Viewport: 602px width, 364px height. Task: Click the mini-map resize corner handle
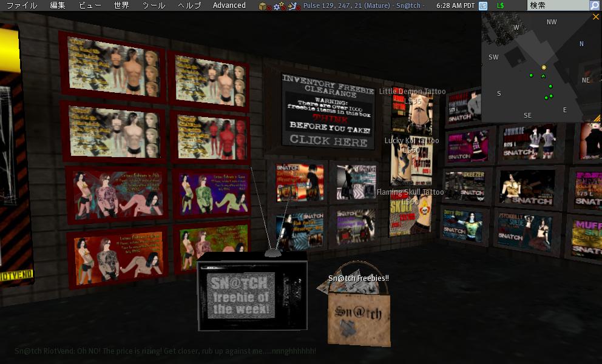click(597, 118)
